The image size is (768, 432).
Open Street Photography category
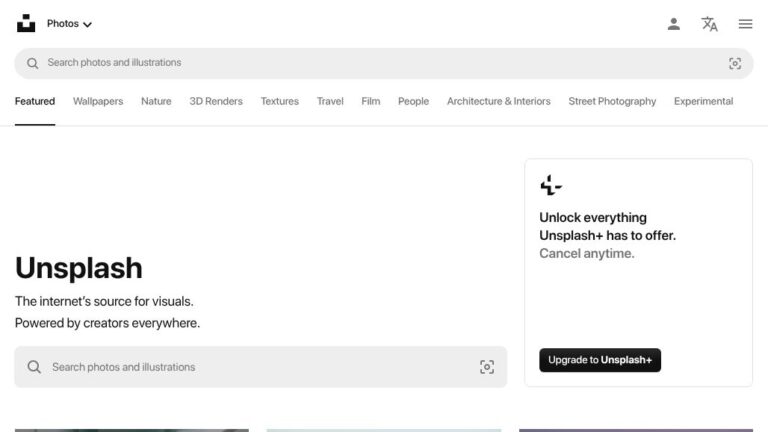612,101
